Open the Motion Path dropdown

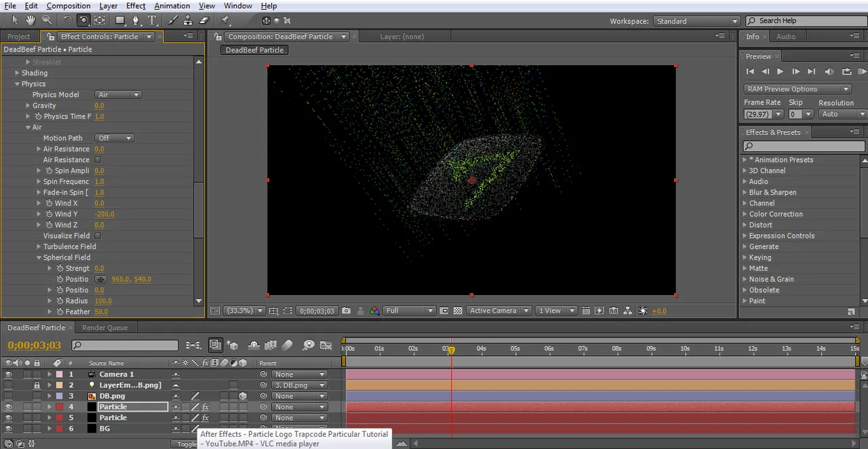click(x=114, y=138)
